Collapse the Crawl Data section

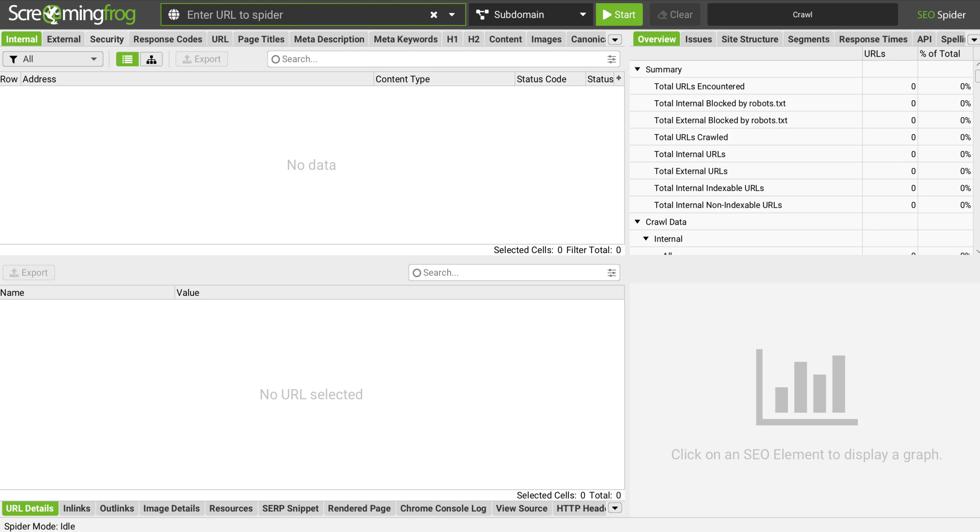(x=637, y=222)
